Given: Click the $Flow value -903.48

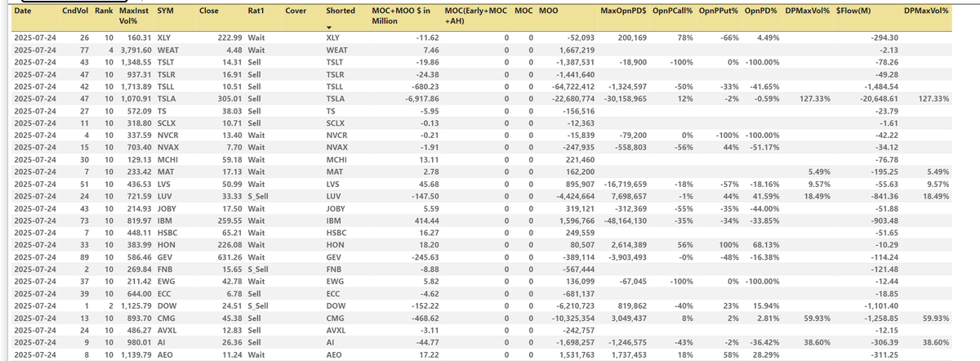Looking at the screenshot, I should pos(884,221).
